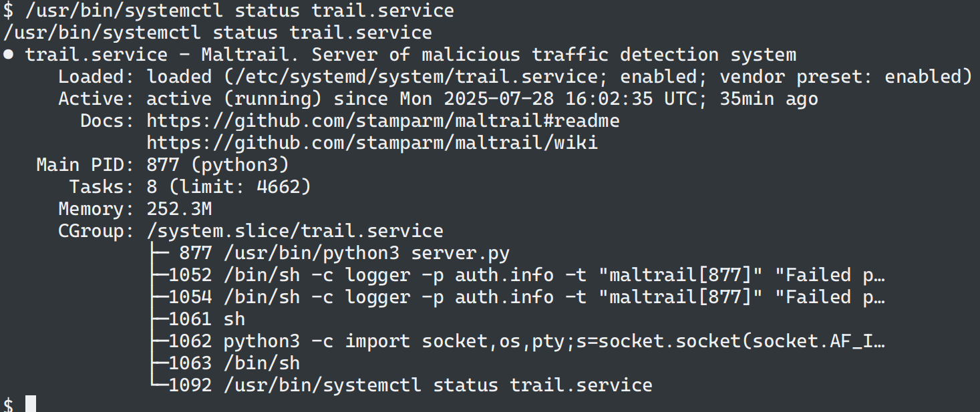Click the Tasks value 8 (limit: 4662)

point(228,187)
